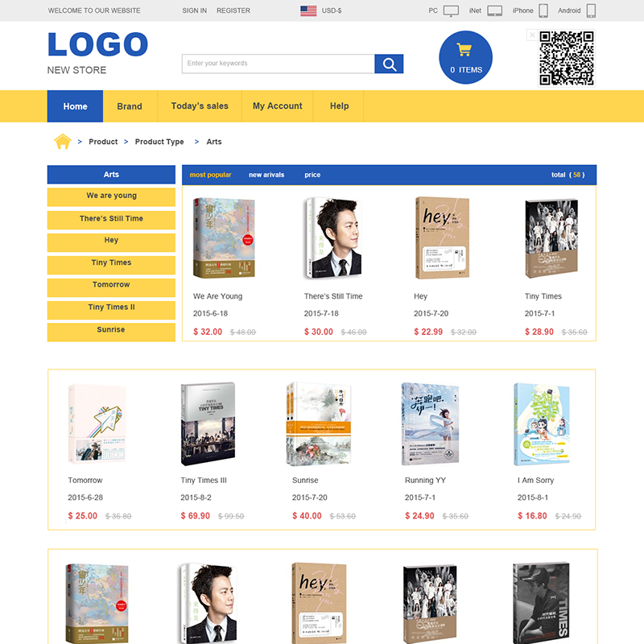The height and width of the screenshot is (644, 644).
Task: Open the Brand navigation tab
Action: coord(130,106)
